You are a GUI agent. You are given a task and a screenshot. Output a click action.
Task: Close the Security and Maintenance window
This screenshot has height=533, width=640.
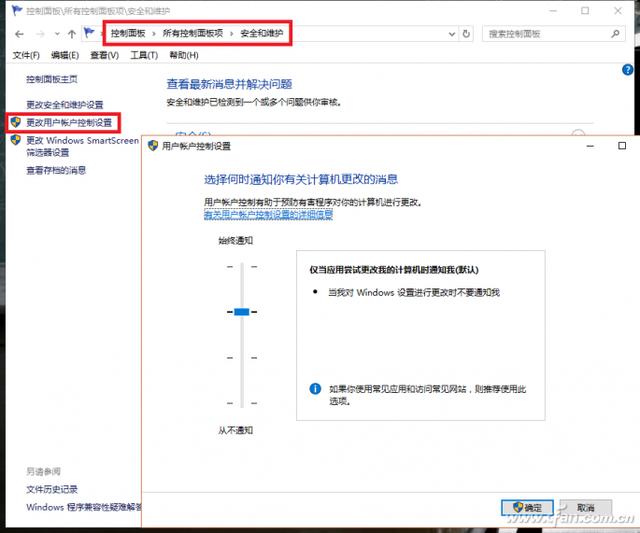tap(618, 11)
